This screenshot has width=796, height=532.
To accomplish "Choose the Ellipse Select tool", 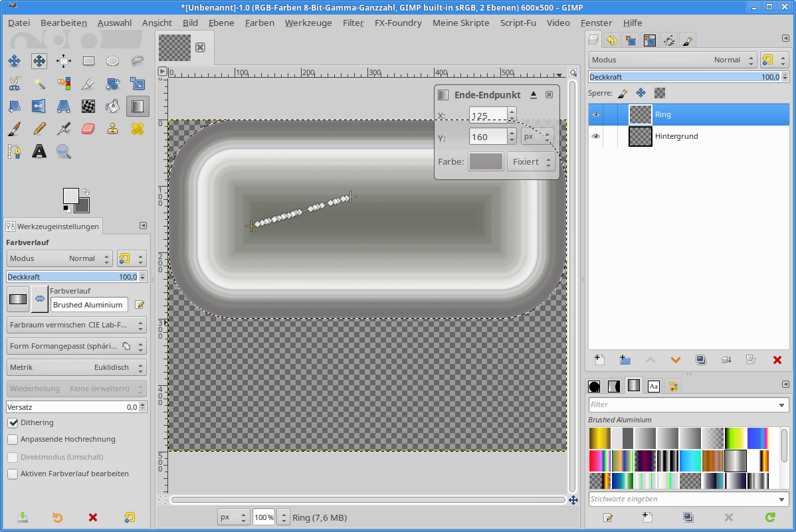I will (x=113, y=61).
